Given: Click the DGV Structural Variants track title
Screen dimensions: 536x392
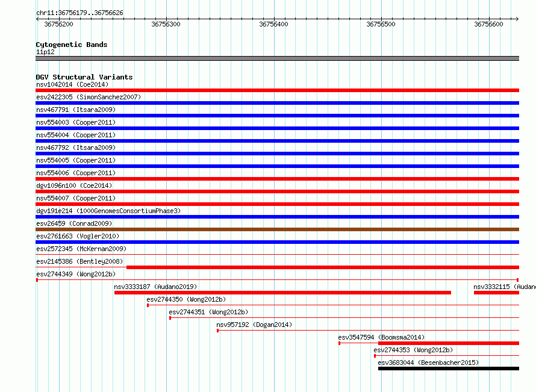Looking at the screenshot, I should (84, 77).
